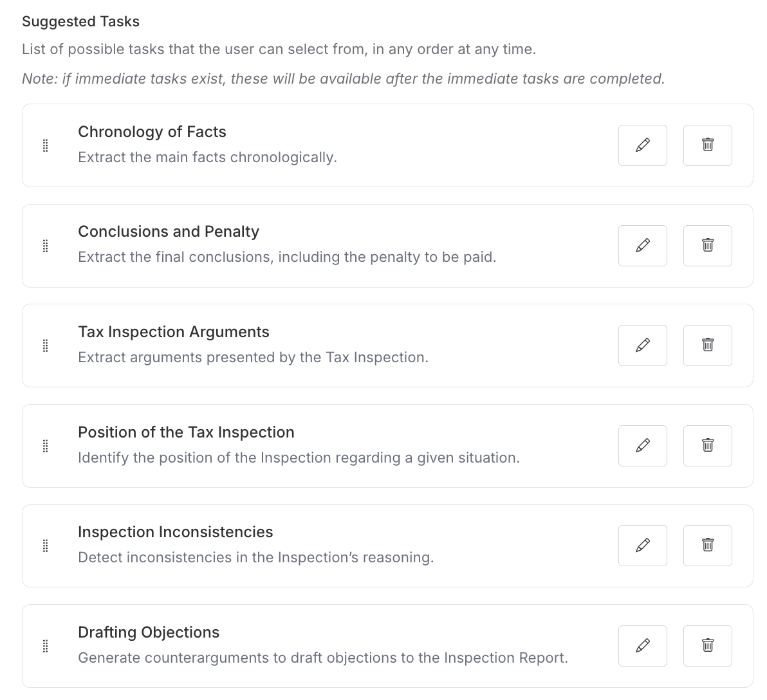Delete the Tax Inspection Arguments task
767x700 pixels.
707,345
